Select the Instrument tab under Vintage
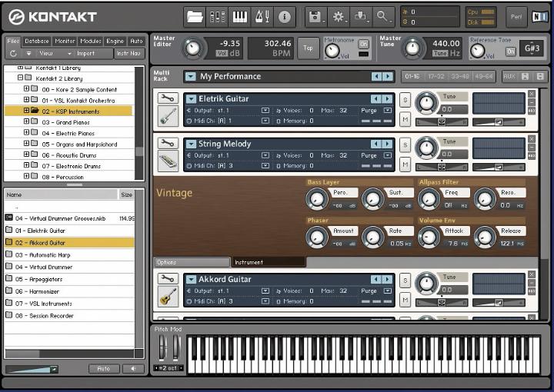The height and width of the screenshot is (392, 554). coord(269,262)
